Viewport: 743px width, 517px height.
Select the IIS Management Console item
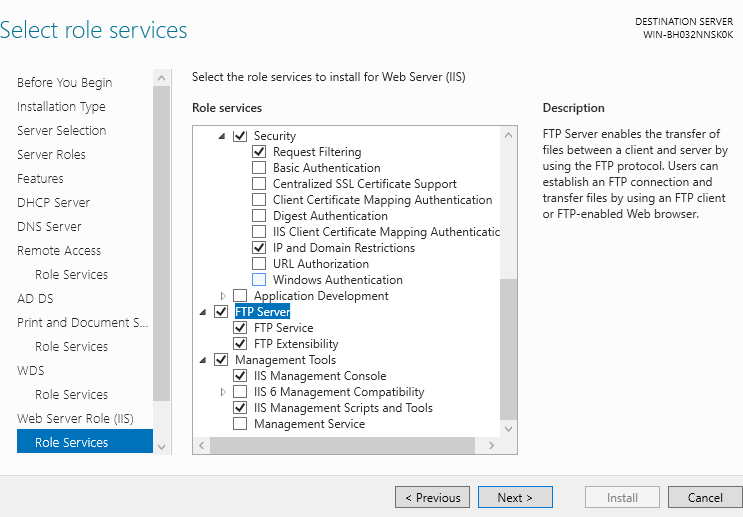pyautogui.click(x=320, y=376)
